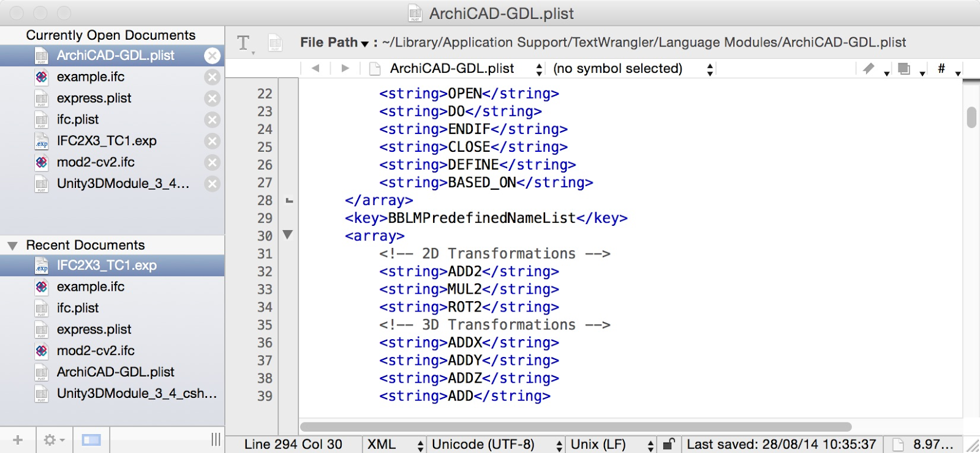
Task: Click the horizontal scrollbar thumb
Action: 576,427
